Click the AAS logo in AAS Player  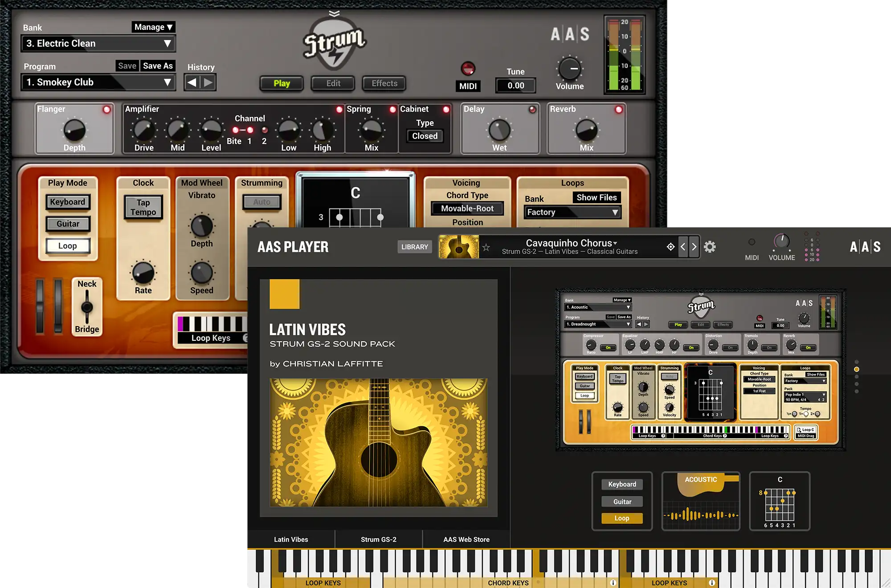(x=865, y=247)
